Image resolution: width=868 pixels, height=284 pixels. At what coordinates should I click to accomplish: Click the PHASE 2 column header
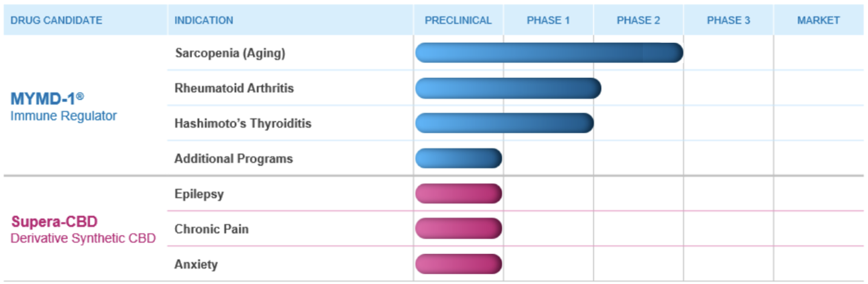click(639, 20)
